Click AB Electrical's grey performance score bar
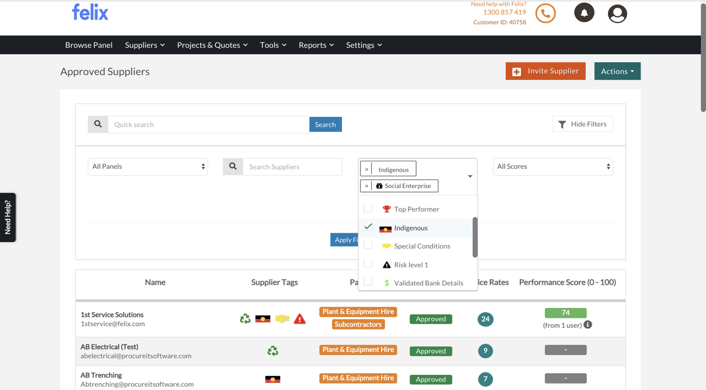Screen dimensions: 706x390 (x=566, y=350)
